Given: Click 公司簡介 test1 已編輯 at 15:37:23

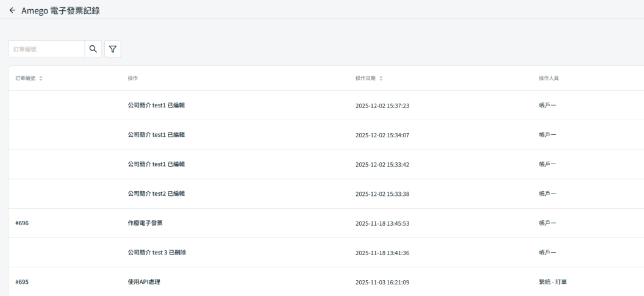Looking at the screenshot, I should point(152,105).
